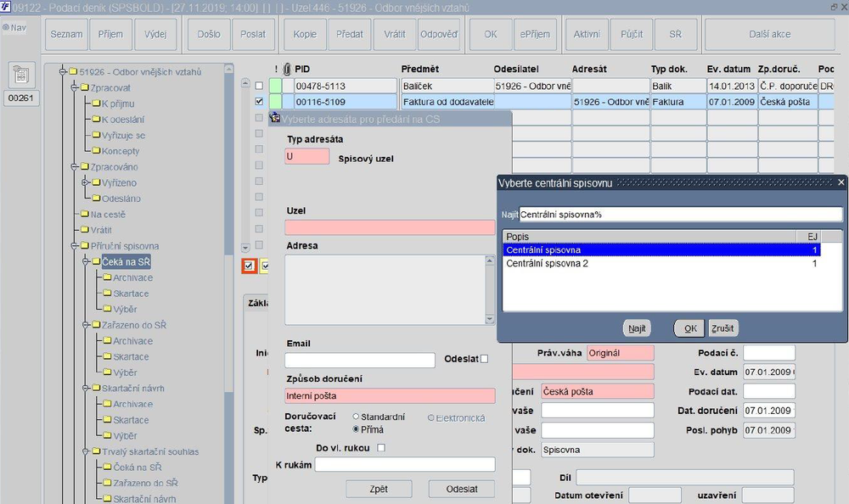Click Zpět button in adresát dialog
The width and height of the screenshot is (849, 504).
[x=379, y=489]
